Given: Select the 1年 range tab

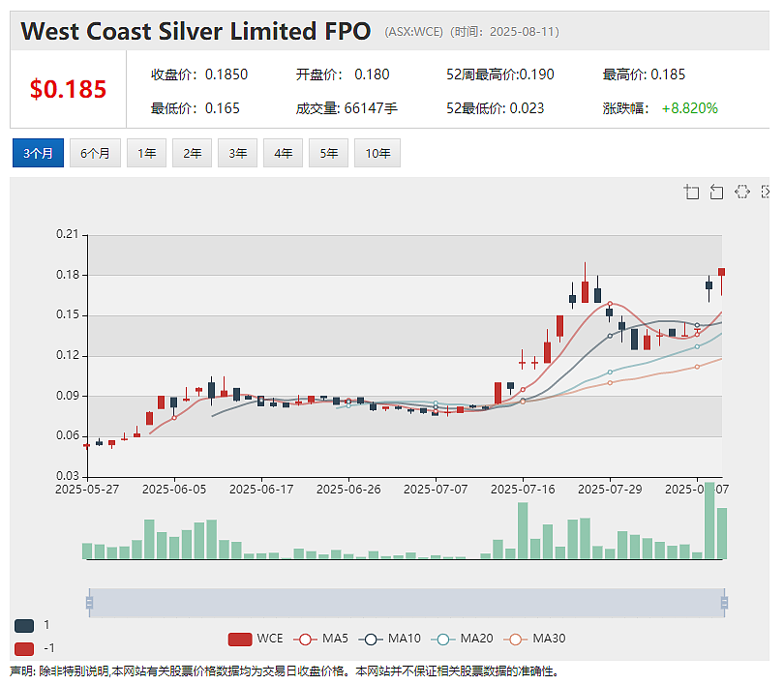Looking at the screenshot, I should 146,153.
